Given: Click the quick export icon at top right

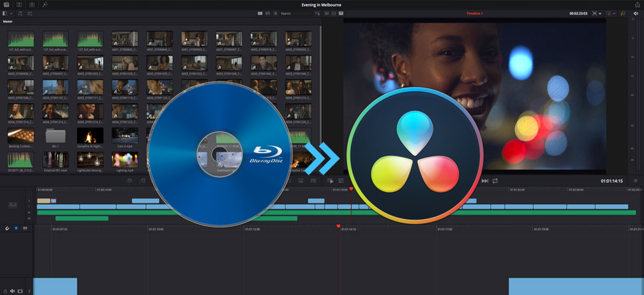Looking at the screenshot, I should pos(638,5).
